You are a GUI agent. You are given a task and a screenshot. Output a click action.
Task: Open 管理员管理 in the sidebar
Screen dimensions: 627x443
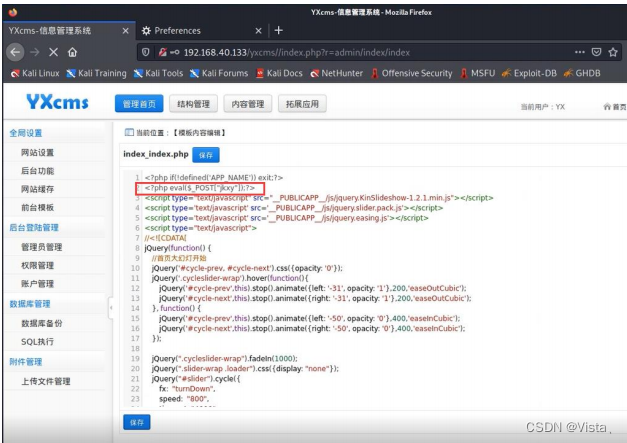42,247
